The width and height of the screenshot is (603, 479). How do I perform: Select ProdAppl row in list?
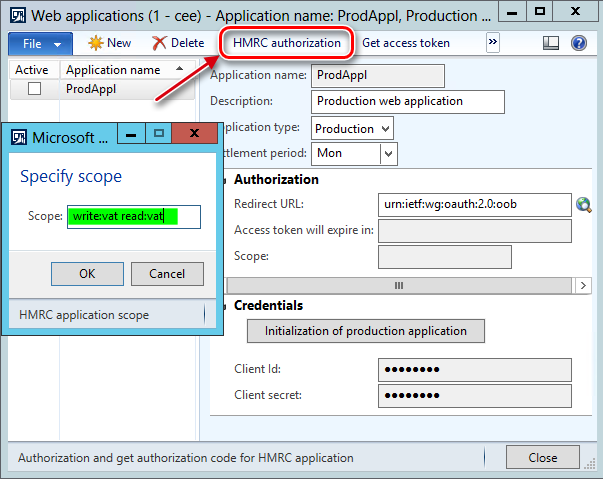[x=102, y=89]
